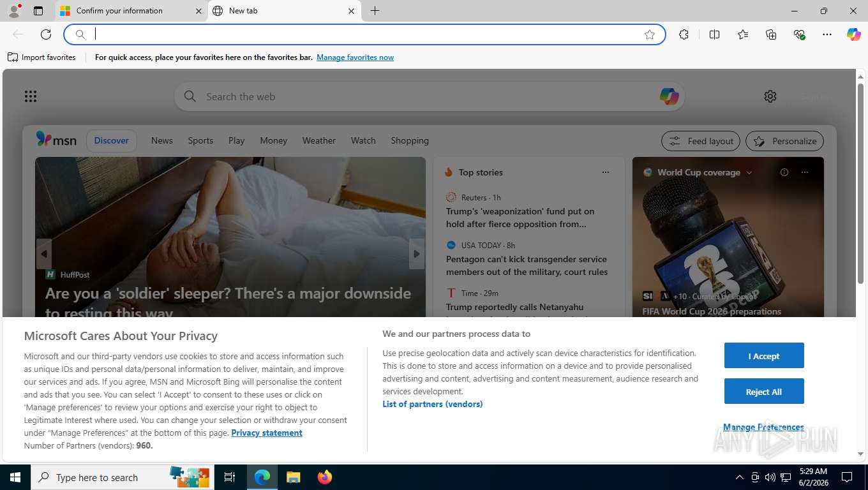Open Windows Start menu
The width and height of the screenshot is (868, 490).
coord(15,477)
